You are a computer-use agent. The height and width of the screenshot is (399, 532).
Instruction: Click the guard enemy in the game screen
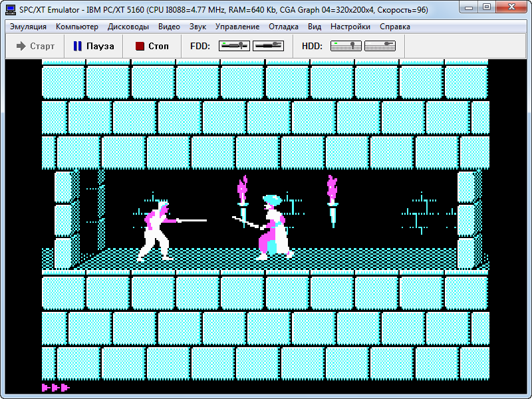click(273, 228)
